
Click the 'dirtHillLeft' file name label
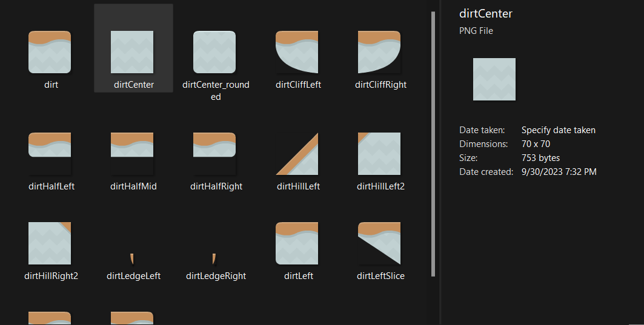coord(299,186)
